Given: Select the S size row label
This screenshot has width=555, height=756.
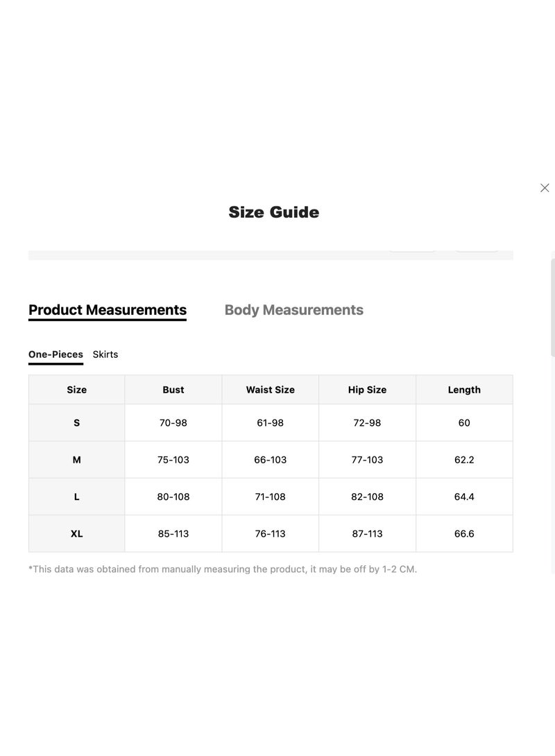Looking at the screenshot, I should click(x=77, y=423).
